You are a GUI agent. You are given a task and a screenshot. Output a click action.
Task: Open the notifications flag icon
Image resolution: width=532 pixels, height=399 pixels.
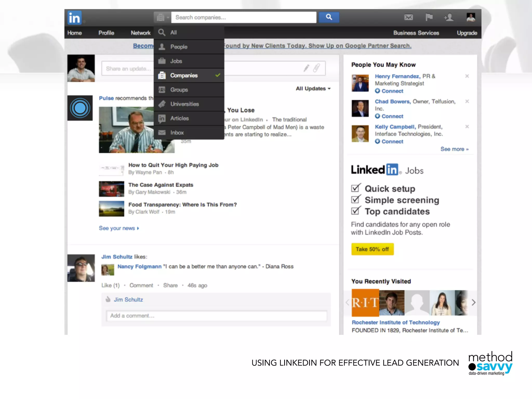[429, 17]
